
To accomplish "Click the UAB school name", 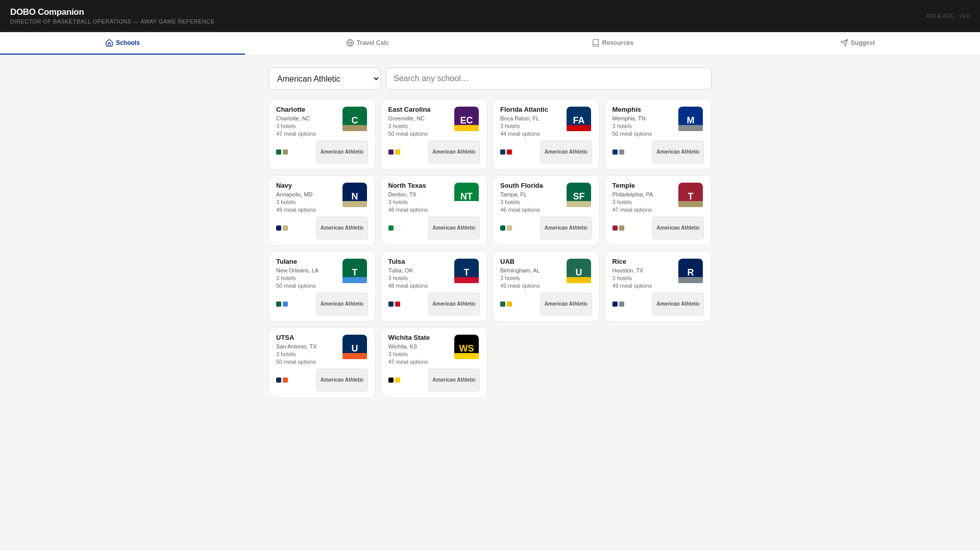I will pyautogui.click(x=507, y=262).
